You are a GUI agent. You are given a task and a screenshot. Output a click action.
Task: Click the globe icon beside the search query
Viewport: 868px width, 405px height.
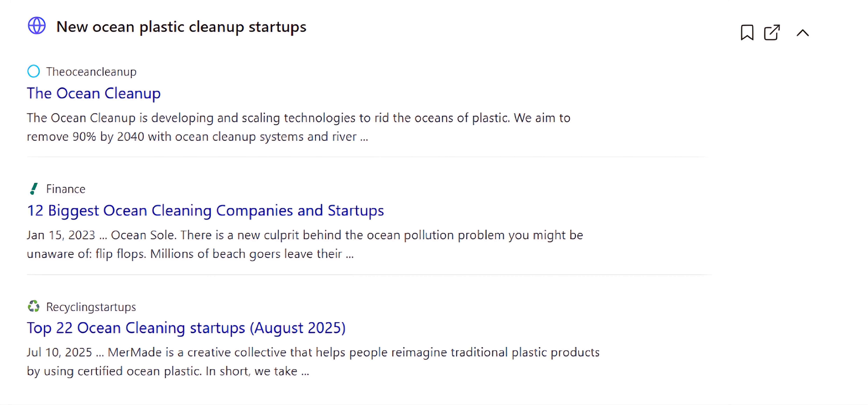36,26
